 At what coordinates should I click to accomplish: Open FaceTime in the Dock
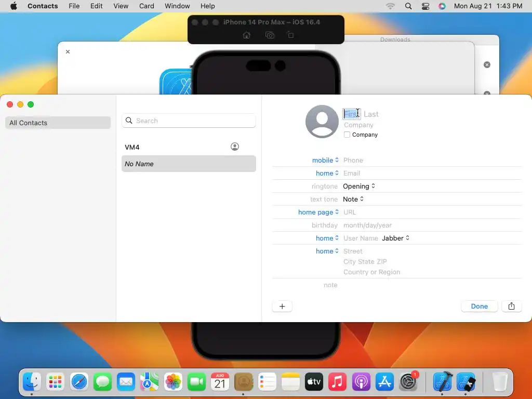point(196,382)
